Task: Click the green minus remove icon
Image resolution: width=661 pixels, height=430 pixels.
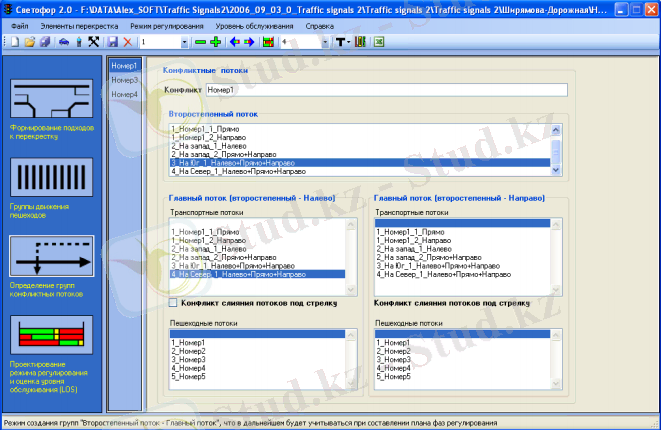Action: click(201, 43)
